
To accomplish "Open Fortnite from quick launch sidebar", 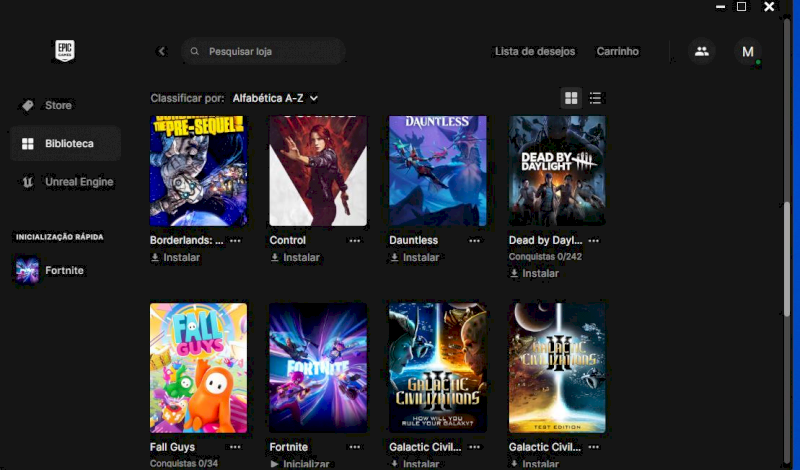I will coord(64,270).
